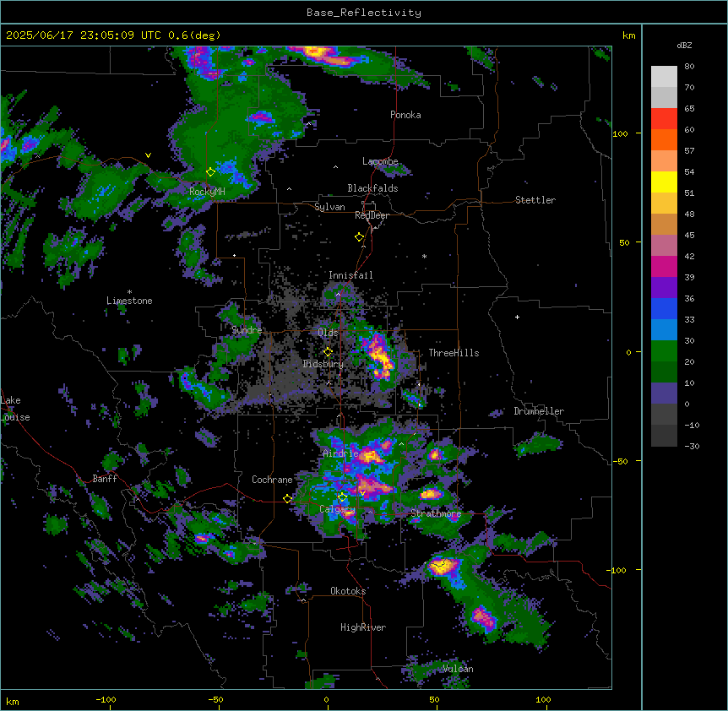Screen dimensions: 728x711
Task: Click the yellow km label at top right
Action: coord(628,35)
